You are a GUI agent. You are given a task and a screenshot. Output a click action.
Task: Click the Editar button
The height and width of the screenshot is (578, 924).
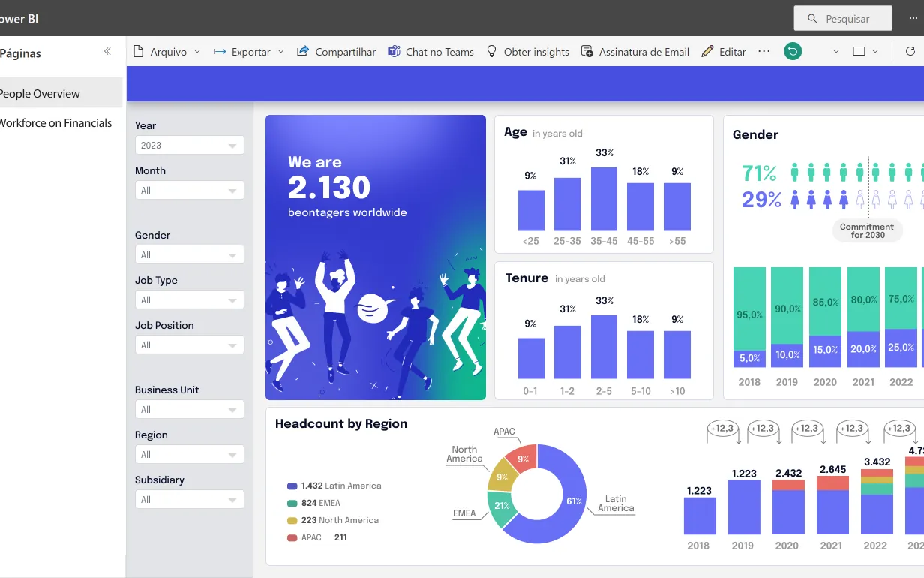point(724,52)
